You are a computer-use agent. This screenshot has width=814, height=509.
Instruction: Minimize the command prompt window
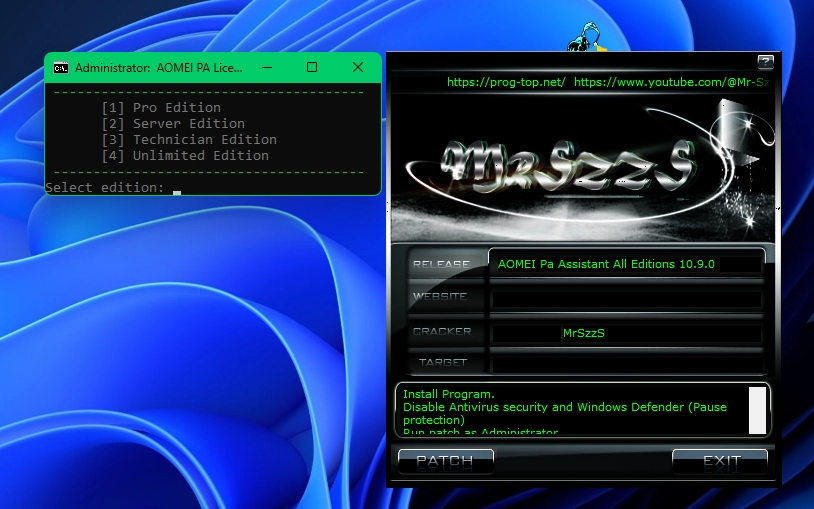[x=267, y=68]
